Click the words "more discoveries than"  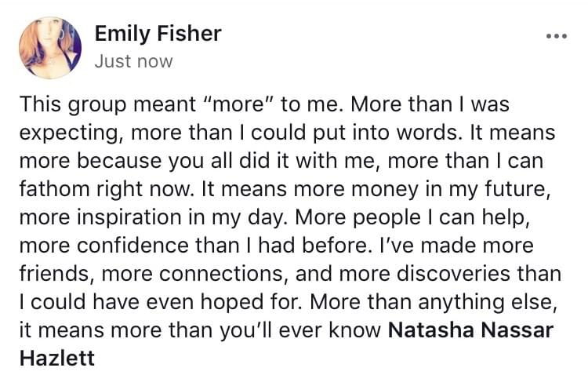tap(466, 275)
